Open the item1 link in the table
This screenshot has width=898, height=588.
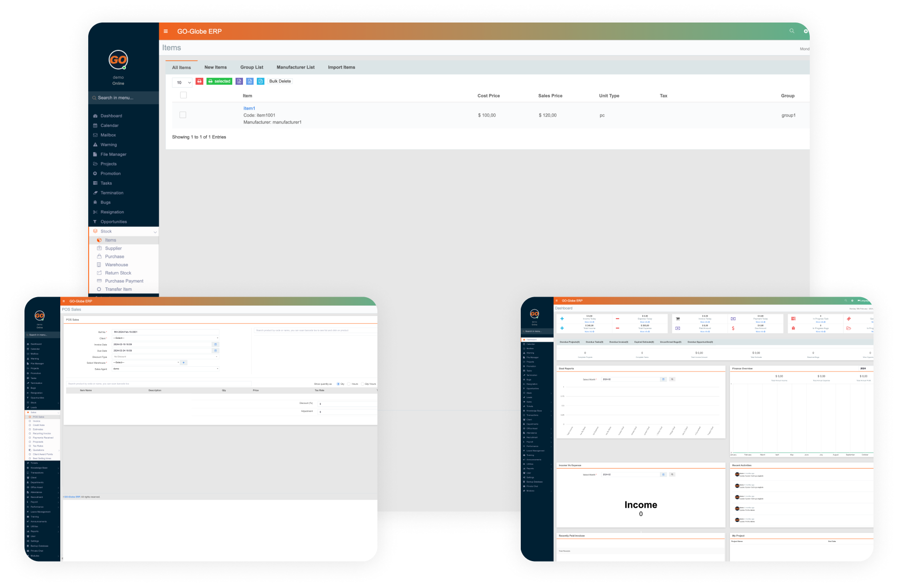coord(249,108)
